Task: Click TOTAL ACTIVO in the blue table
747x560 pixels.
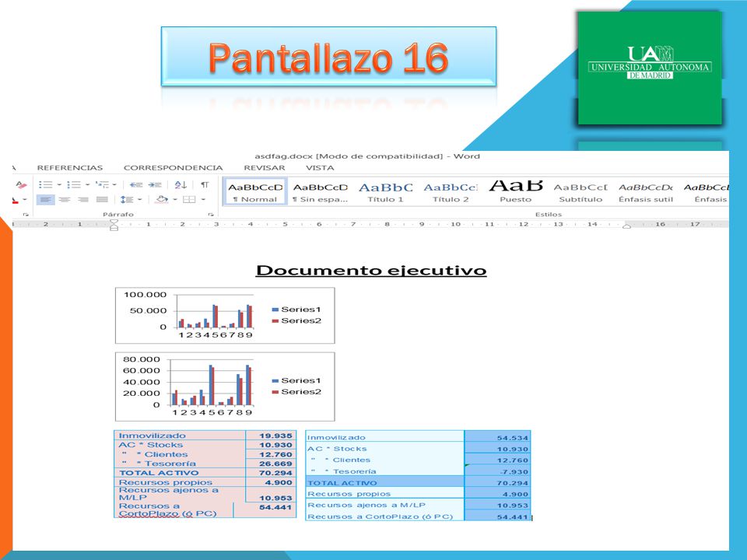Action: (x=385, y=483)
